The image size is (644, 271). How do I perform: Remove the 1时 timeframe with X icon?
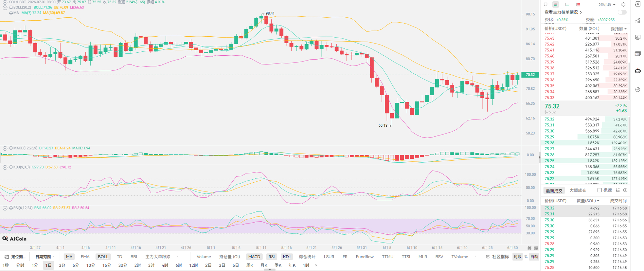point(316,265)
